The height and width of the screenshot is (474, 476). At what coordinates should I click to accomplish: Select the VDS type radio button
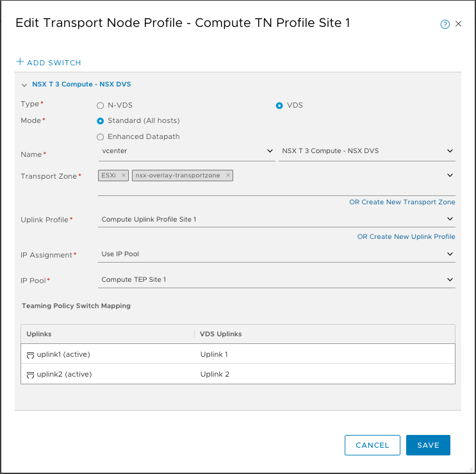tap(279, 106)
